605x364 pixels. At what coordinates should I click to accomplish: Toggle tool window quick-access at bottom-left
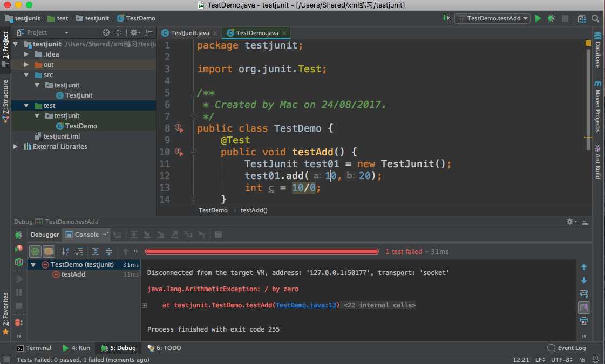click(x=6, y=359)
